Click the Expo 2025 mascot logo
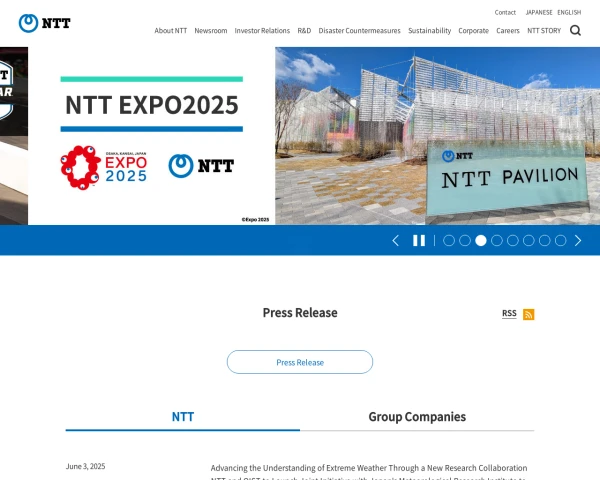Image resolution: width=600 pixels, height=480 pixels. 103,167
